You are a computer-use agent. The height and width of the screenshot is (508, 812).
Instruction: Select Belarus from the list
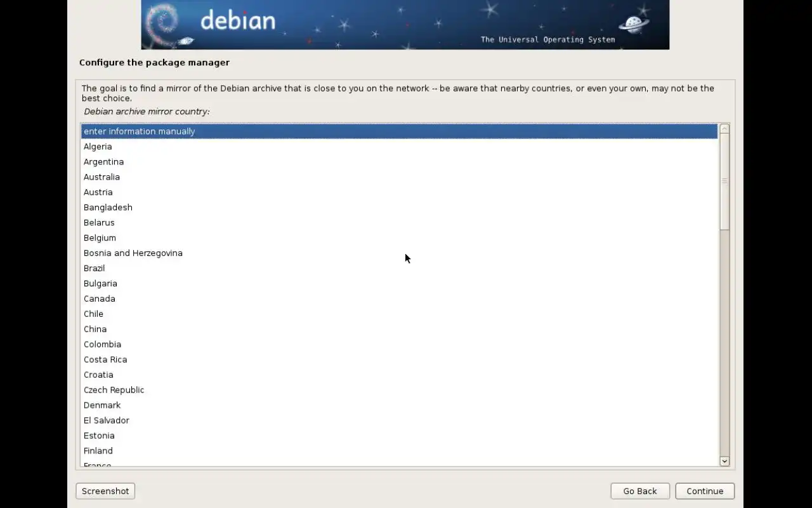tap(399, 223)
